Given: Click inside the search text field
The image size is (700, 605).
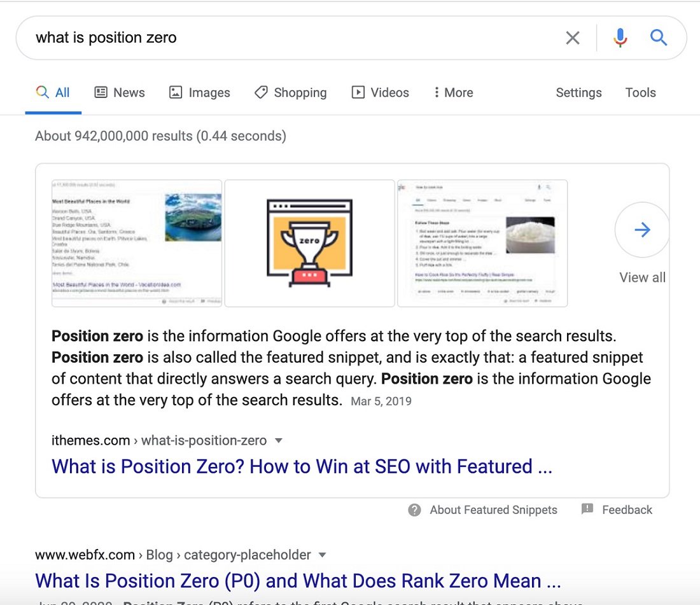Looking at the screenshot, I should 286,38.
